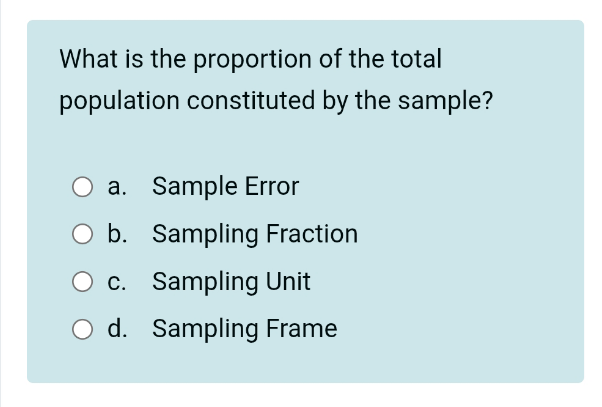This screenshot has height=407, width=602.
Task: Click the 'Sample Error' answer label
Action: coord(225,187)
